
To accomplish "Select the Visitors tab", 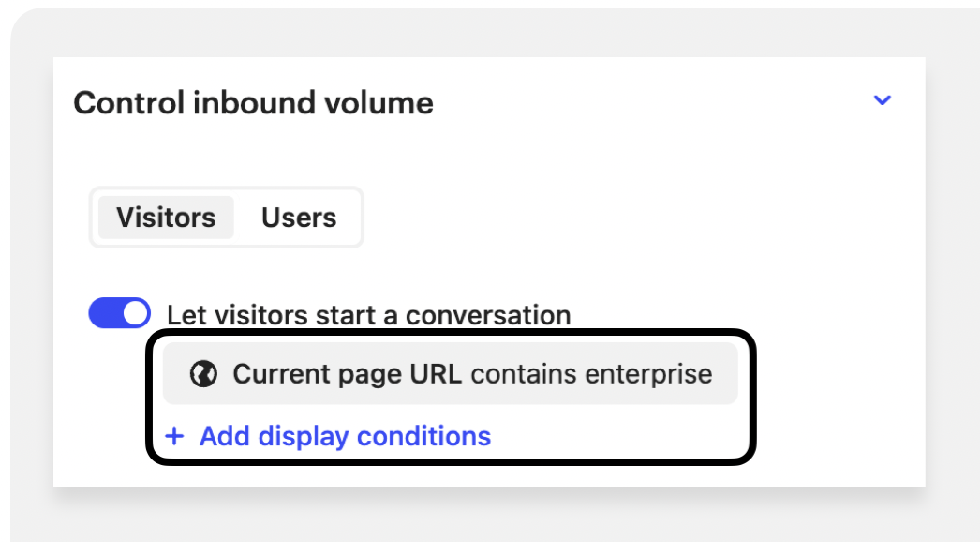I will click(x=166, y=218).
